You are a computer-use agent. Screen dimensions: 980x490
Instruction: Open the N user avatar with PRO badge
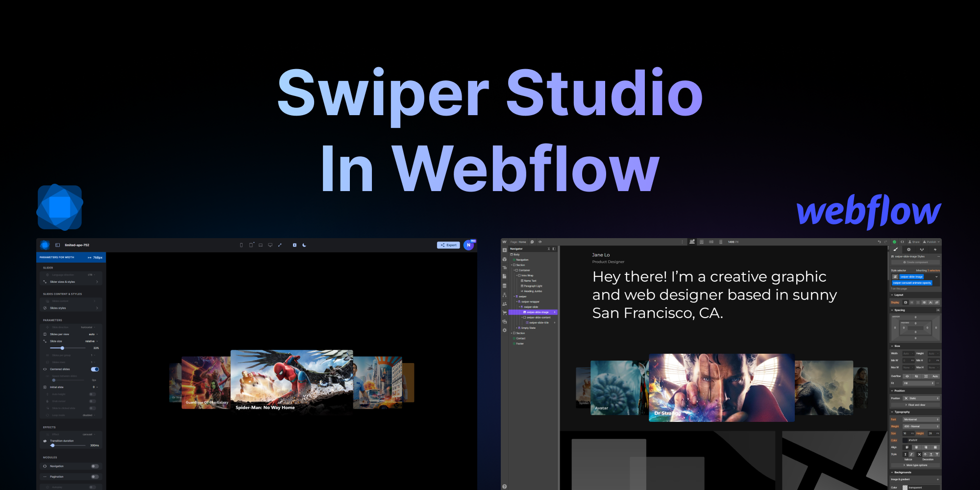point(469,245)
